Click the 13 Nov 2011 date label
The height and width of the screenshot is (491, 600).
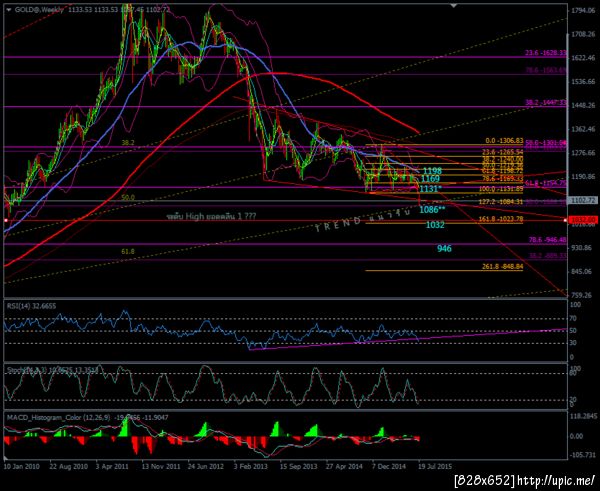click(x=161, y=467)
